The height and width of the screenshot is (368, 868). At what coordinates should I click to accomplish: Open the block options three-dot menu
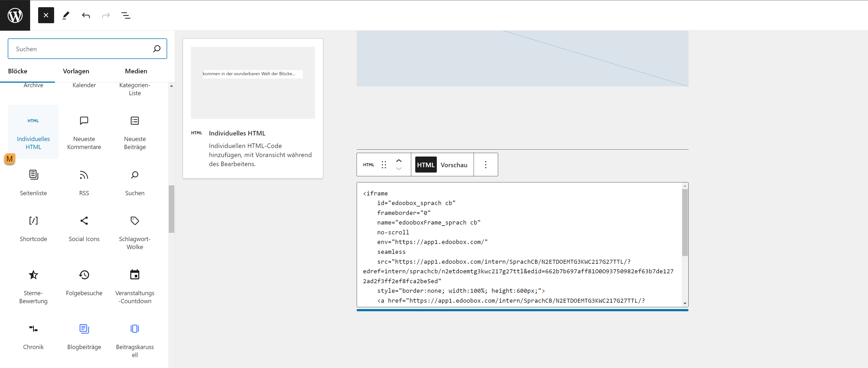pyautogui.click(x=485, y=165)
